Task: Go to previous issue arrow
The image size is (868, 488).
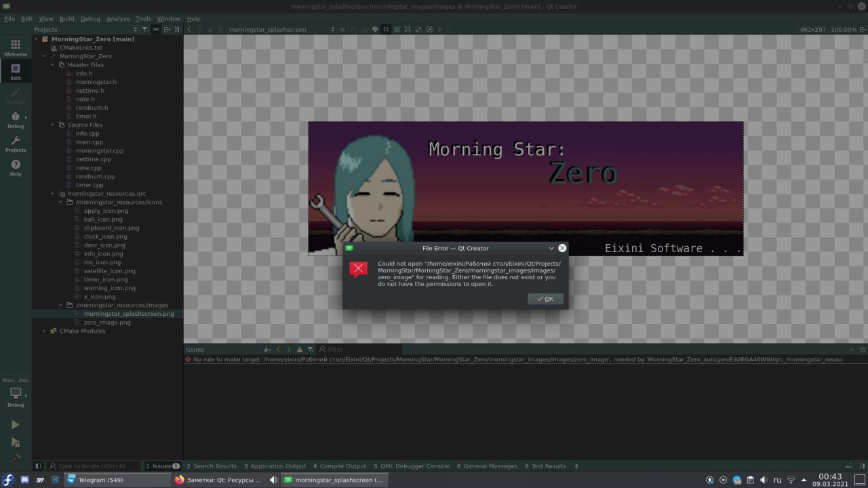Action: pyautogui.click(x=278, y=349)
